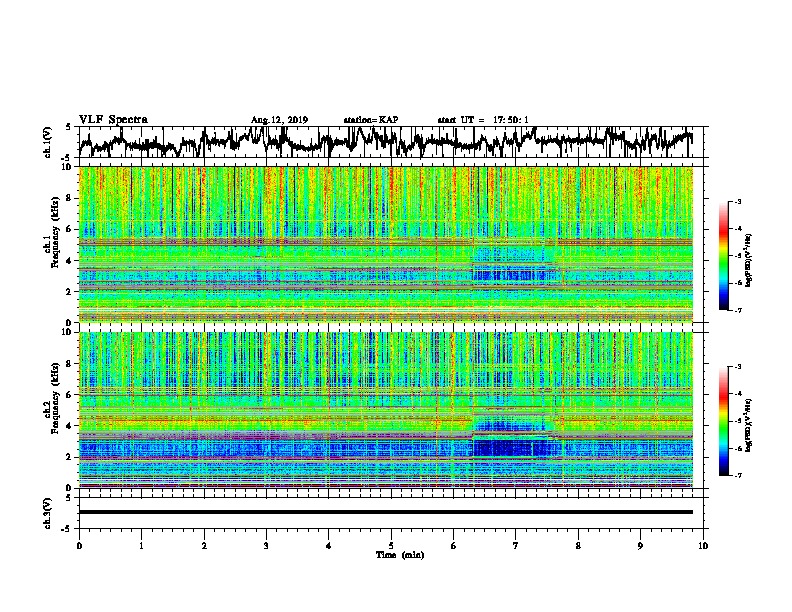Click time axis tick label '0'

pos(79,546)
